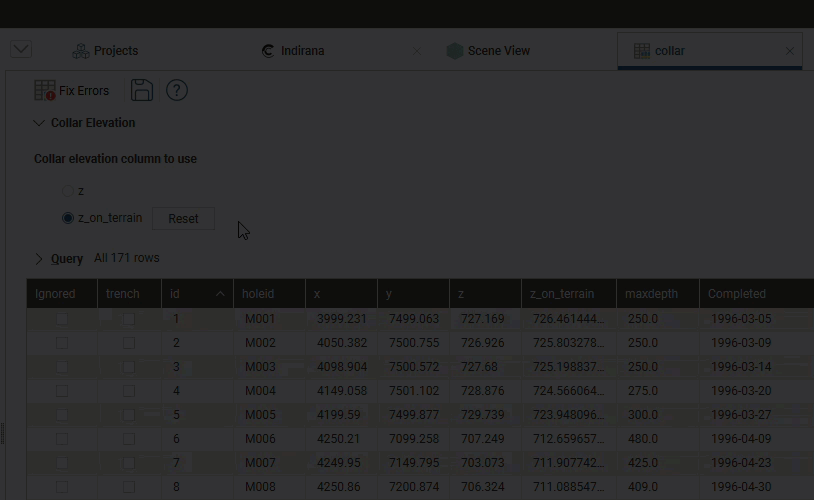814x500 pixels.
Task: Switch to the Indirana tab
Action: click(x=301, y=51)
